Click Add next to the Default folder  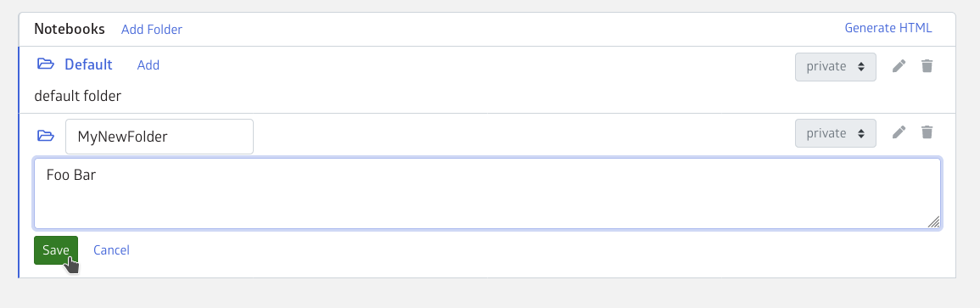coord(148,65)
